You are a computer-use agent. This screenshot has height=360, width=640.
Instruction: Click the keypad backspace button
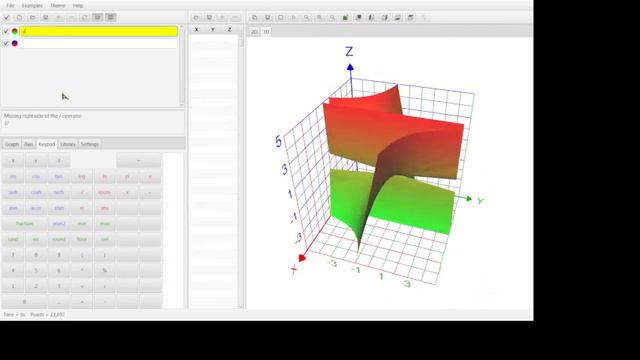tap(138, 161)
